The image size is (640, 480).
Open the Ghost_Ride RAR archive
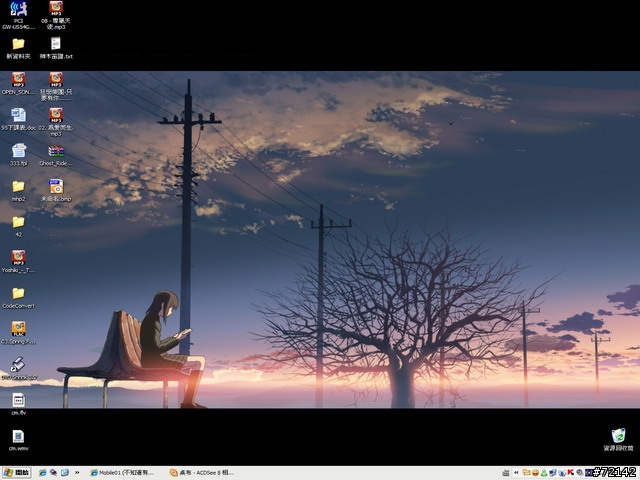(56, 151)
